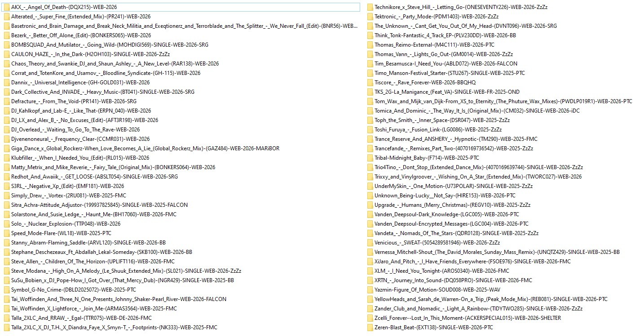Click Stanny_Abram-Flaming_Saddle folder name
This screenshot has height=336, width=644.
pyautogui.click(x=88, y=243)
